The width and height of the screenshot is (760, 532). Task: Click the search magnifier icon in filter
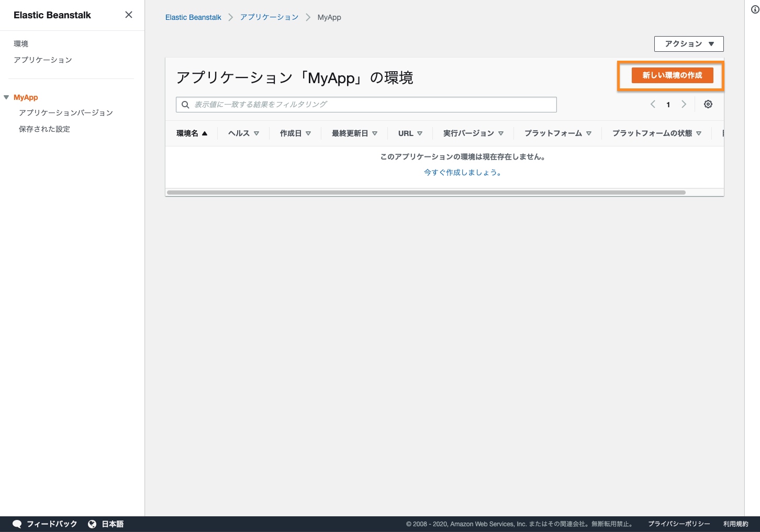(185, 105)
